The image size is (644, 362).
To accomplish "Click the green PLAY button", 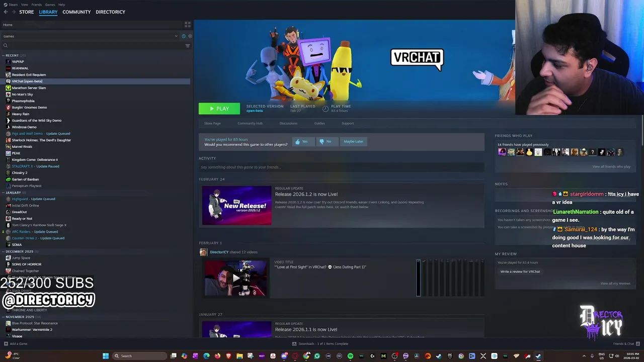I will [219, 109].
